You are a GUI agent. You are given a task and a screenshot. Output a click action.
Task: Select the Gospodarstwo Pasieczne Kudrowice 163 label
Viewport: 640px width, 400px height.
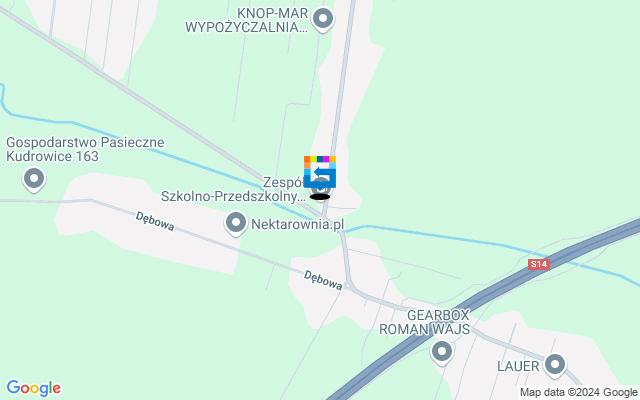click(x=85, y=149)
